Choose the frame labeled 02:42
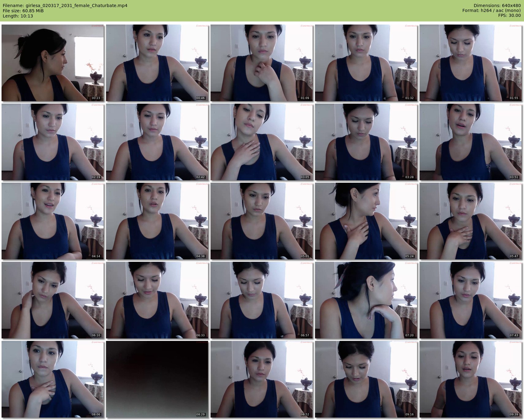Viewport: 524px width, 420px height. pos(157,142)
